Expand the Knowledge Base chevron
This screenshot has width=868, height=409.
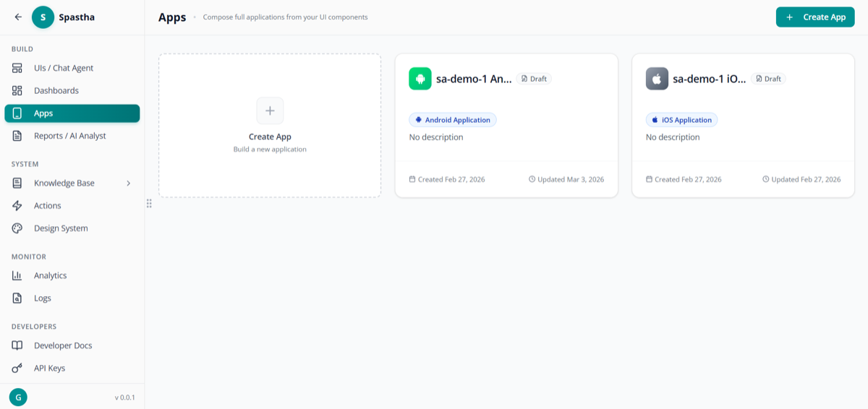(129, 184)
